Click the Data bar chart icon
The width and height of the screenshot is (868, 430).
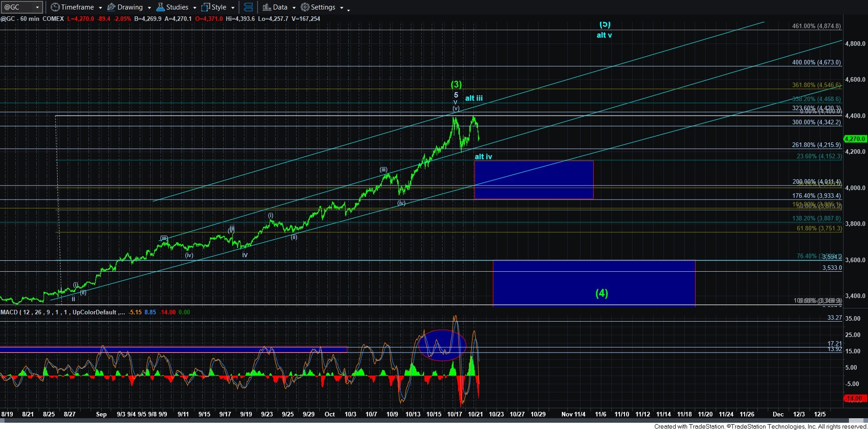point(267,7)
